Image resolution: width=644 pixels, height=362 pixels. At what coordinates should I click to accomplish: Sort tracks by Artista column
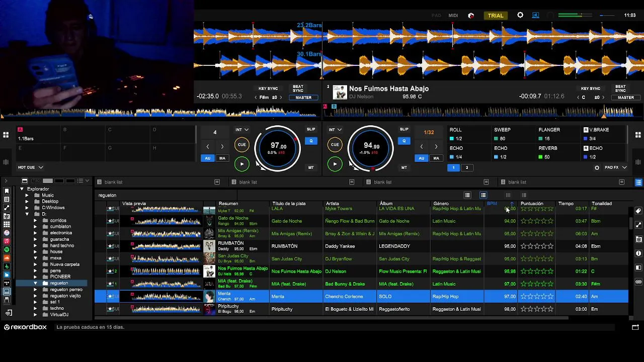(x=333, y=204)
